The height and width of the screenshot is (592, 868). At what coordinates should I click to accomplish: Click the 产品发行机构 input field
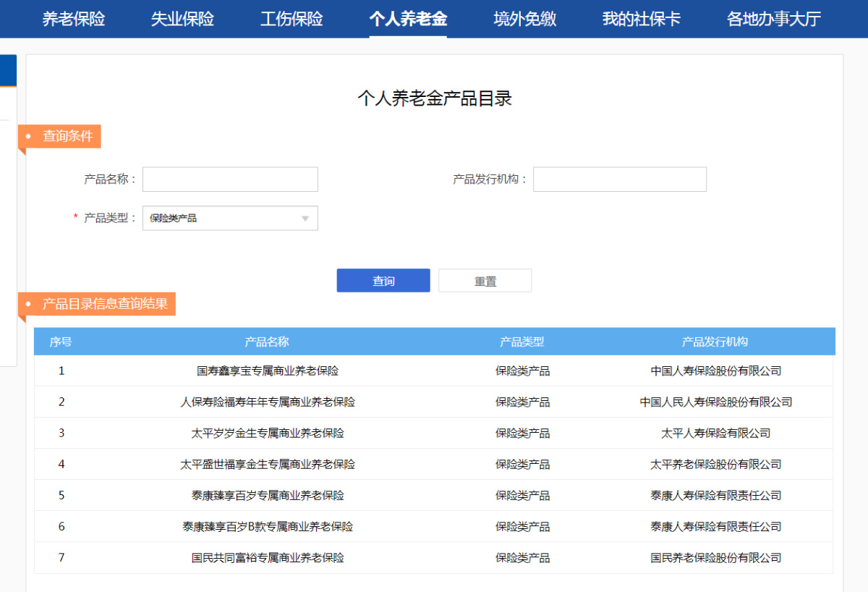(x=619, y=179)
